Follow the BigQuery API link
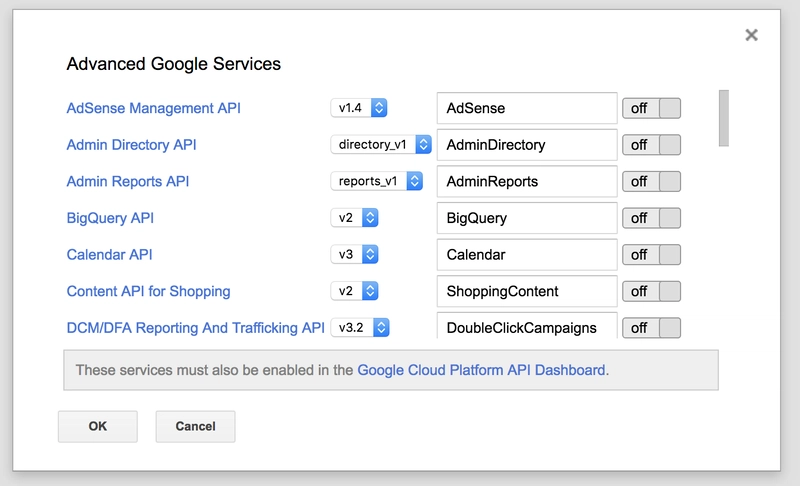 point(110,218)
